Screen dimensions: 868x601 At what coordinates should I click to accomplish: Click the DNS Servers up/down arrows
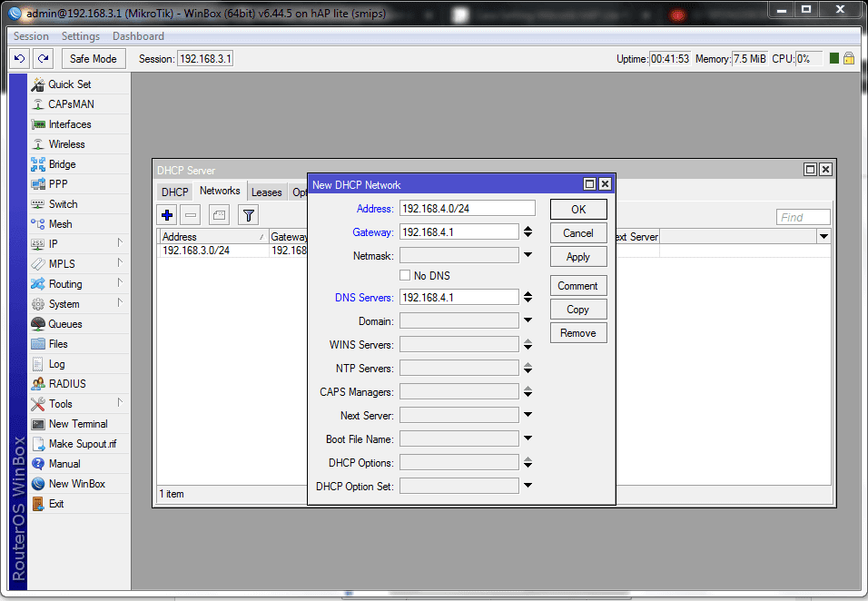pyautogui.click(x=528, y=297)
